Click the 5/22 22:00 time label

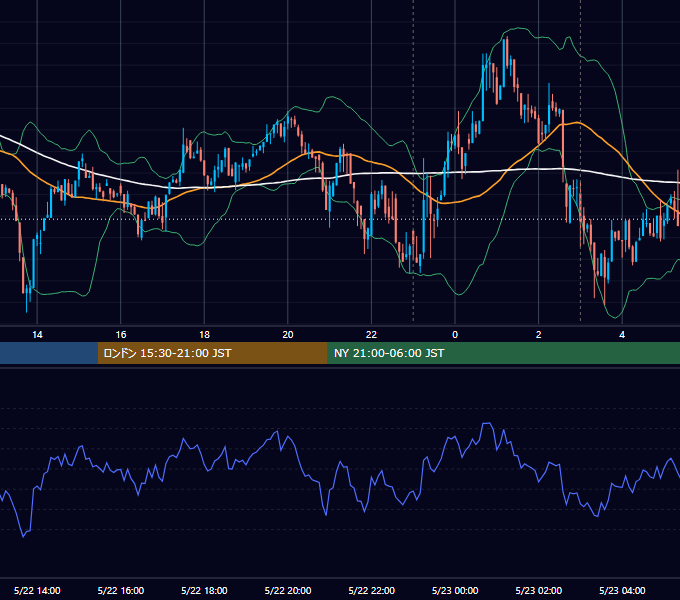372,590
